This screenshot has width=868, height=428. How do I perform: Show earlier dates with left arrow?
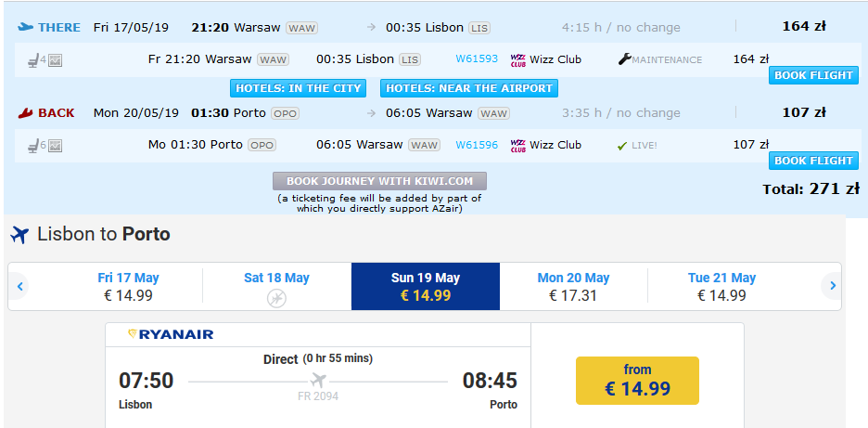click(19, 287)
